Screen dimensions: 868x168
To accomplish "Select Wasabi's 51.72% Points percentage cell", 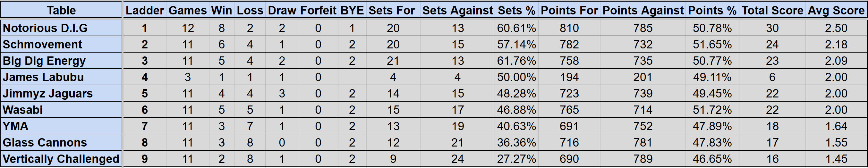I will pyautogui.click(x=712, y=110).
